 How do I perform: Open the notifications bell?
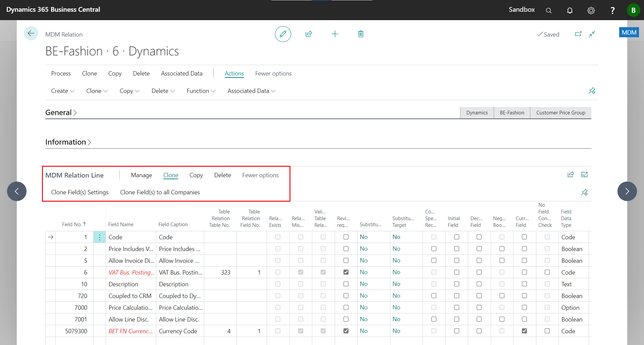tap(570, 10)
